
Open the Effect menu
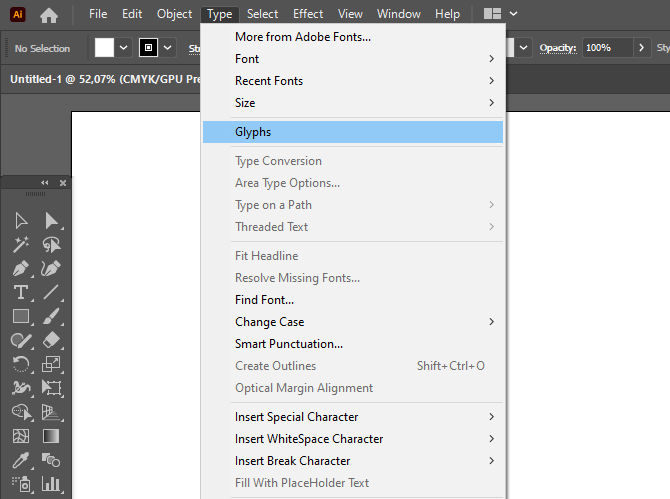point(308,14)
